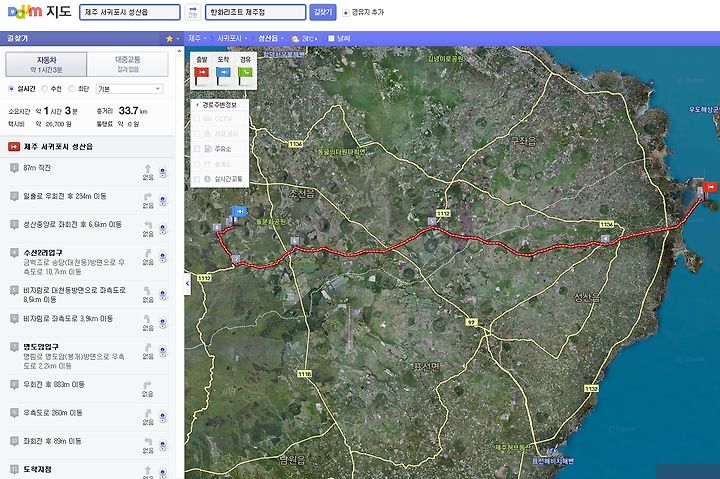
Task: Select the 실시간 route radio option
Action: point(11,89)
